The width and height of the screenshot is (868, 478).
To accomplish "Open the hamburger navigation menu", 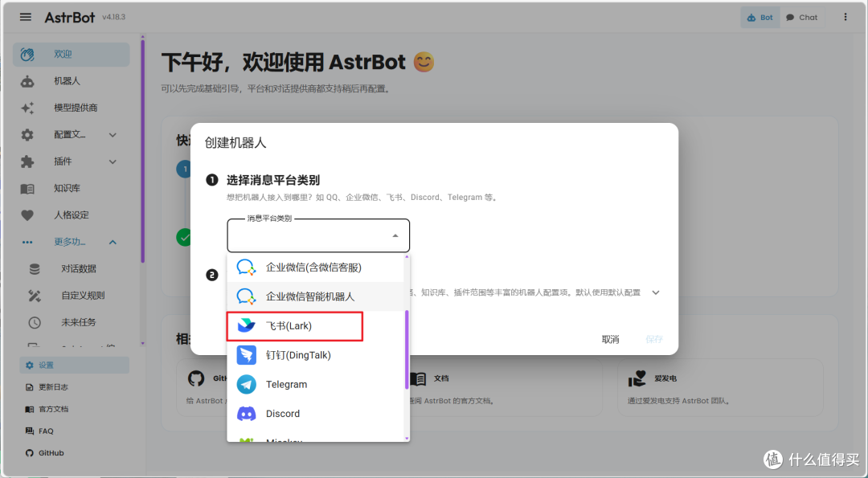I will pos(26,17).
